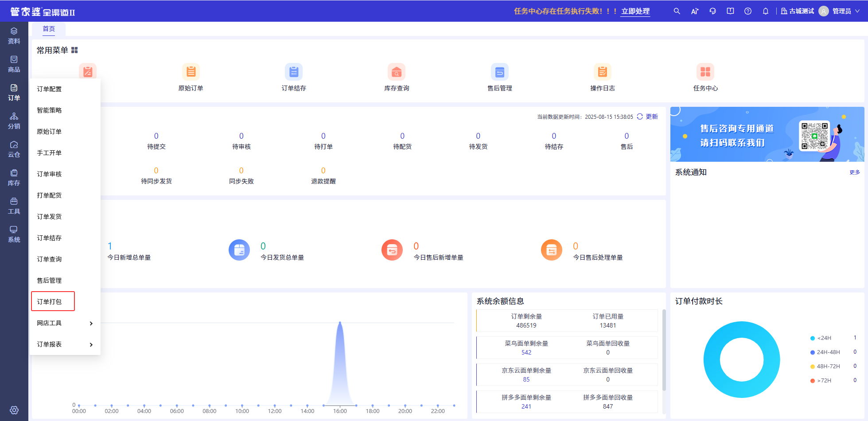Click the search magnifier icon in header

pyautogui.click(x=677, y=11)
